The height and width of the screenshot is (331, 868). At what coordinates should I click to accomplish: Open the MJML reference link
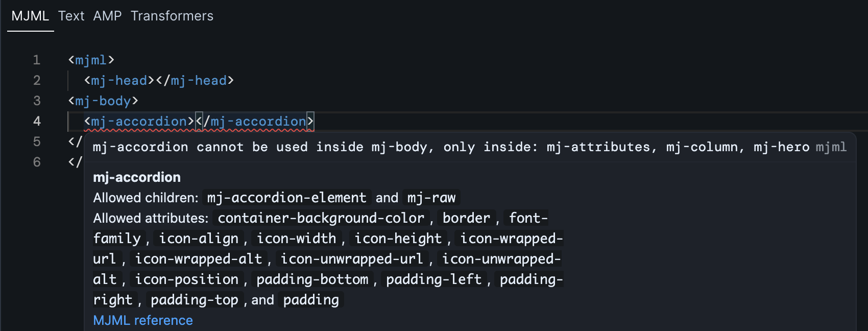click(143, 320)
